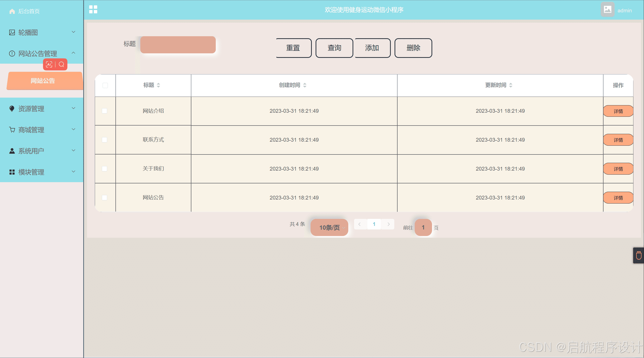Open 后台首页 in sidebar
The width and height of the screenshot is (644, 358).
coord(29,11)
